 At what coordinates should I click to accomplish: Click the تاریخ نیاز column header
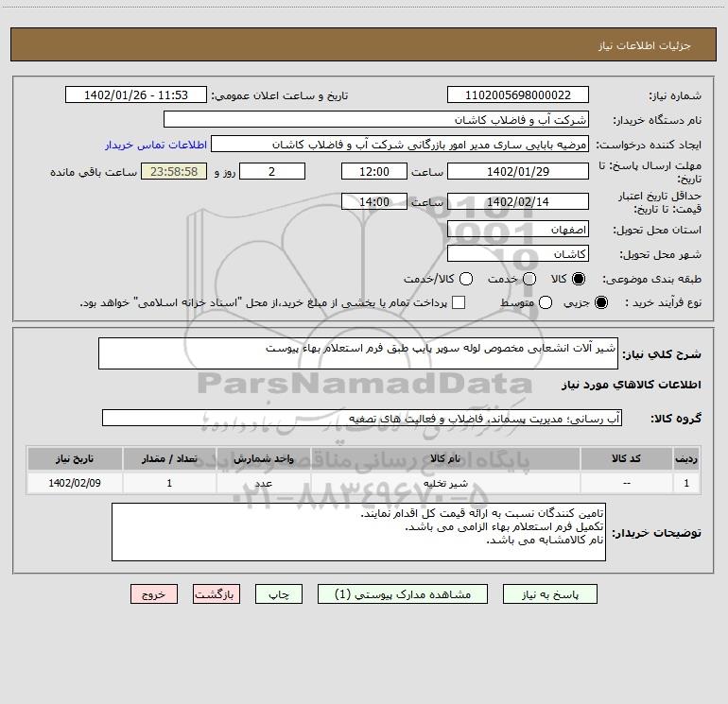click(75, 459)
